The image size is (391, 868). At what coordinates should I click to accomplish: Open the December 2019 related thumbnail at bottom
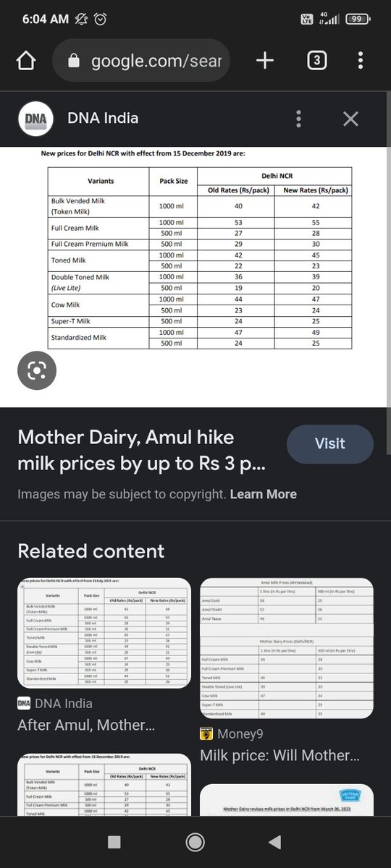[104, 786]
